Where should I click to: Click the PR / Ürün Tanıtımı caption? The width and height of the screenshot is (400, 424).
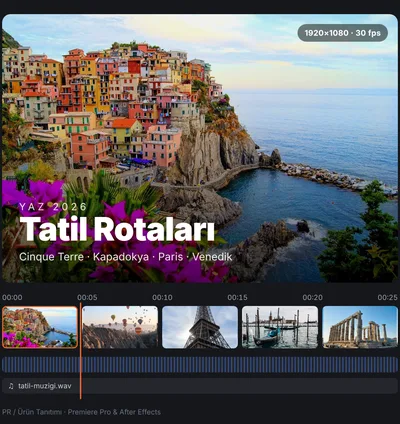tap(81, 412)
